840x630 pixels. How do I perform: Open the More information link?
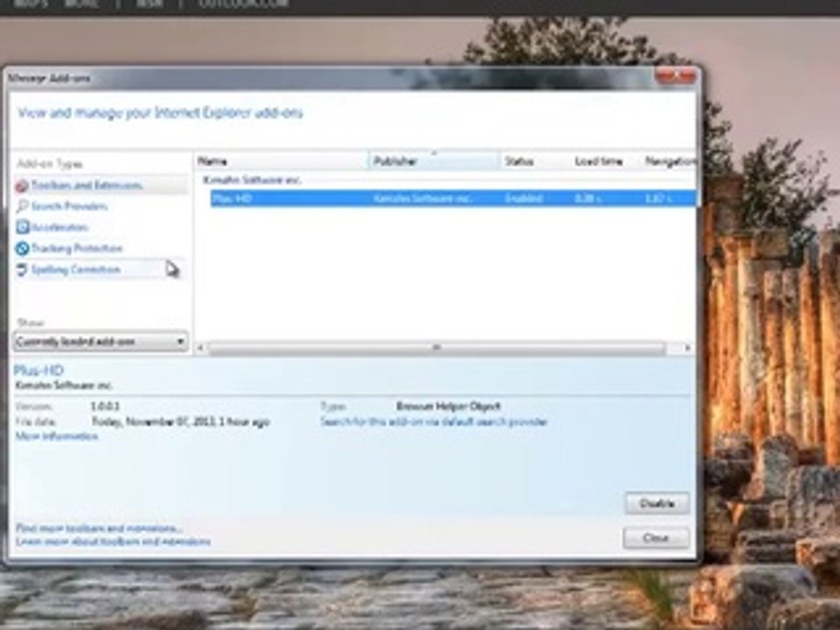[57, 437]
